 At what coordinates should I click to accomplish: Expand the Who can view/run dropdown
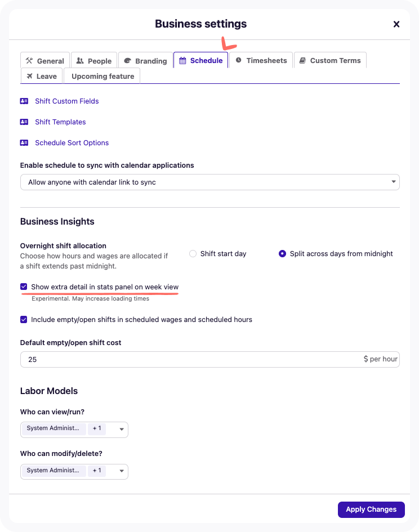click(122, 429)
